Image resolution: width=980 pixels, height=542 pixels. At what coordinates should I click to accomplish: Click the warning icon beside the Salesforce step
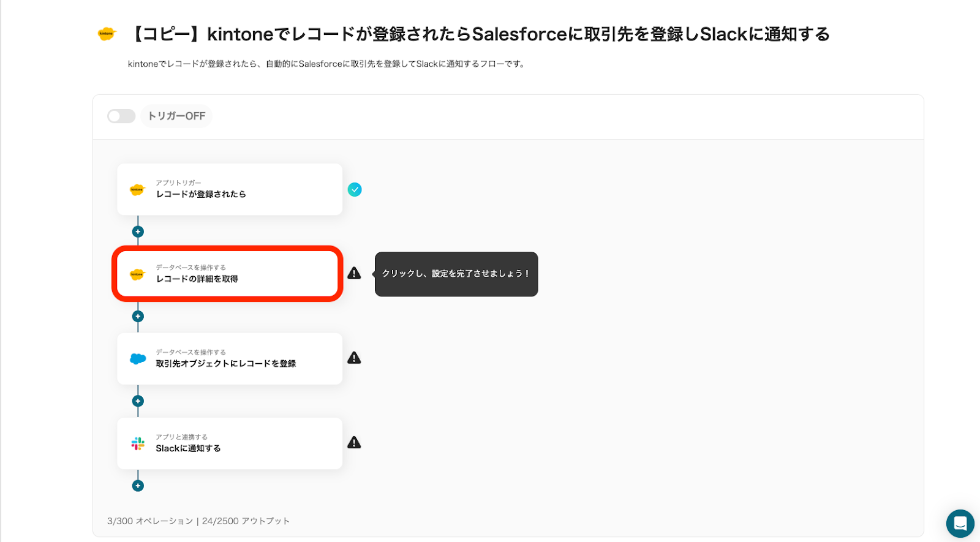[x=354, y=358]
